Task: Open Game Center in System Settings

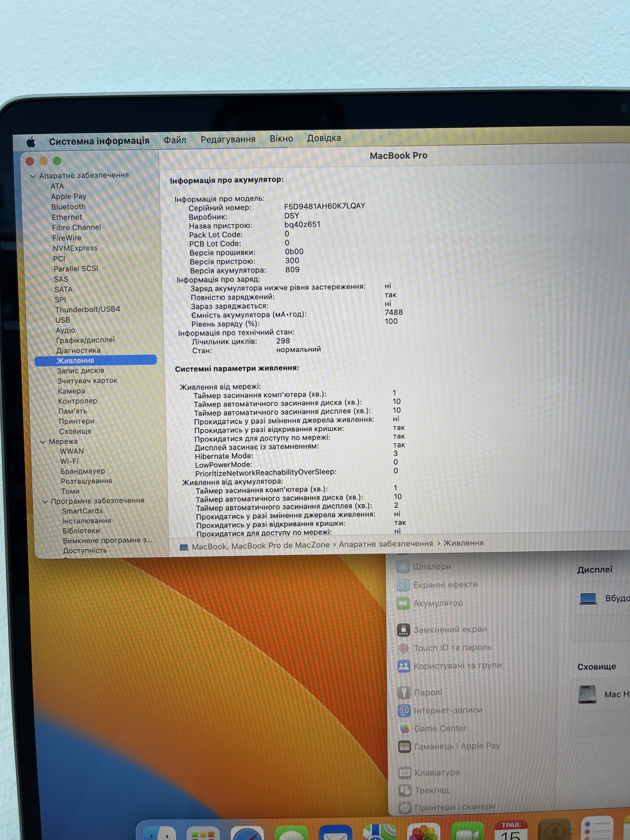Action: click(x=440, y=728)
